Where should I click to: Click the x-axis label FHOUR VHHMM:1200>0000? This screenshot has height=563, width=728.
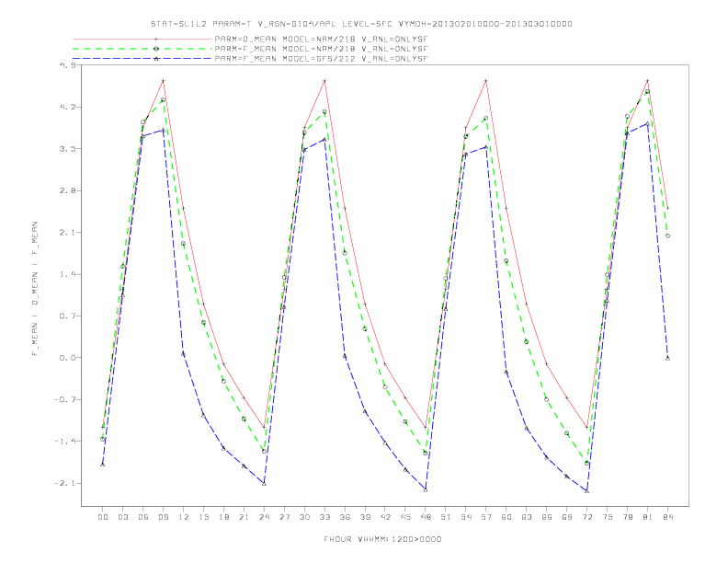point(382,539)
